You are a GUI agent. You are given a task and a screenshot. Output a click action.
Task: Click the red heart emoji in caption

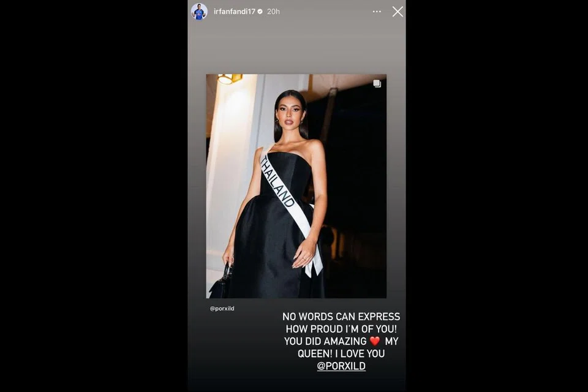(375, 341)
